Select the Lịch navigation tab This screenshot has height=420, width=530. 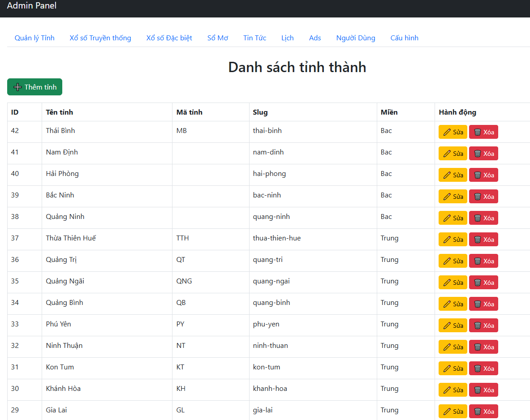coord(288,38)
